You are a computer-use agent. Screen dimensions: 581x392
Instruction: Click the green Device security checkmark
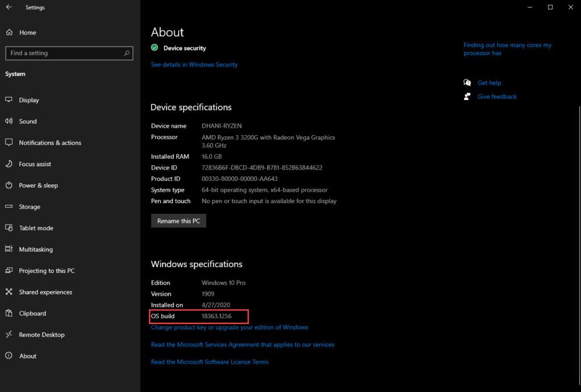pyautogui.click(x=154, y=48)
